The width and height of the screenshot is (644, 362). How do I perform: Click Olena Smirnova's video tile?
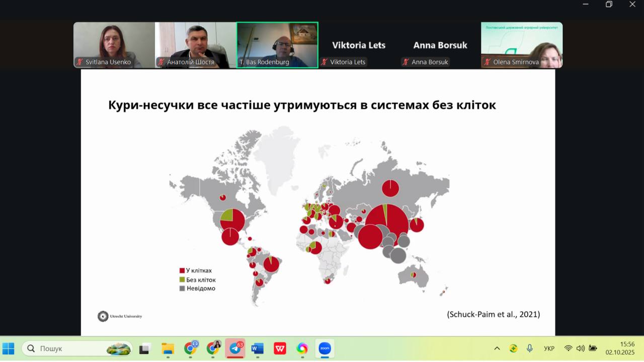click(x=522, y=45)
